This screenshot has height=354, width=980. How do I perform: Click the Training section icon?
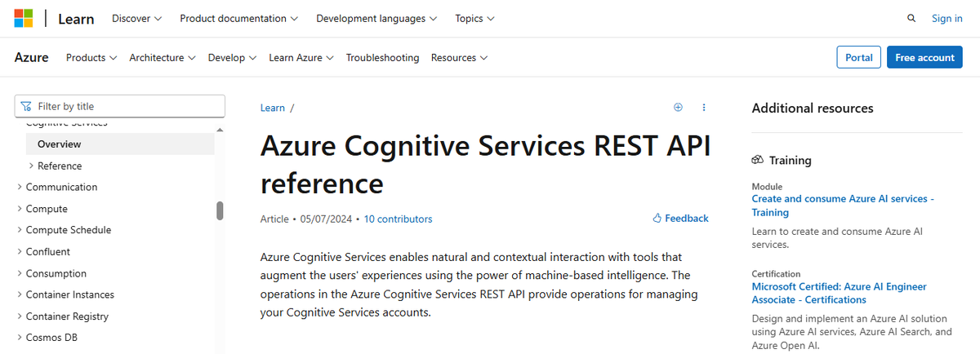coord(757,160)
